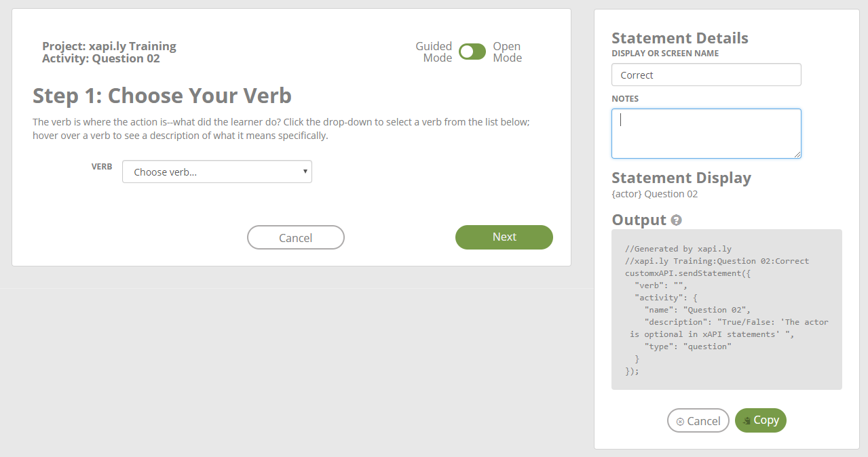Screen dimensions: 868x457
Task: Click the "{actor} Question 02" statement display text
Action: pos(654,193)
